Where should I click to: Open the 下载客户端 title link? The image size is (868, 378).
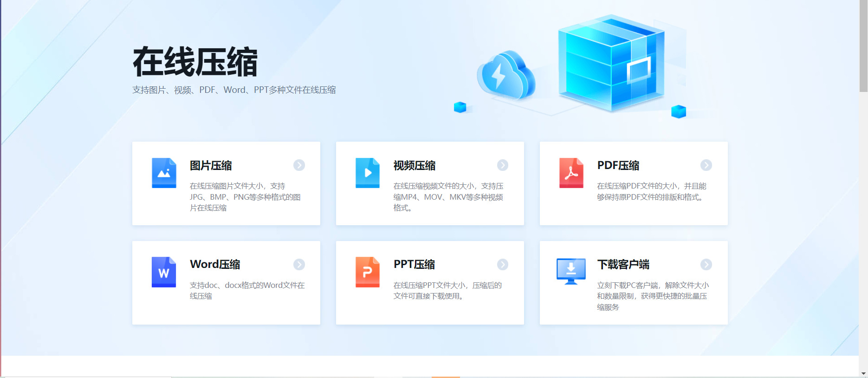point(623,264)
